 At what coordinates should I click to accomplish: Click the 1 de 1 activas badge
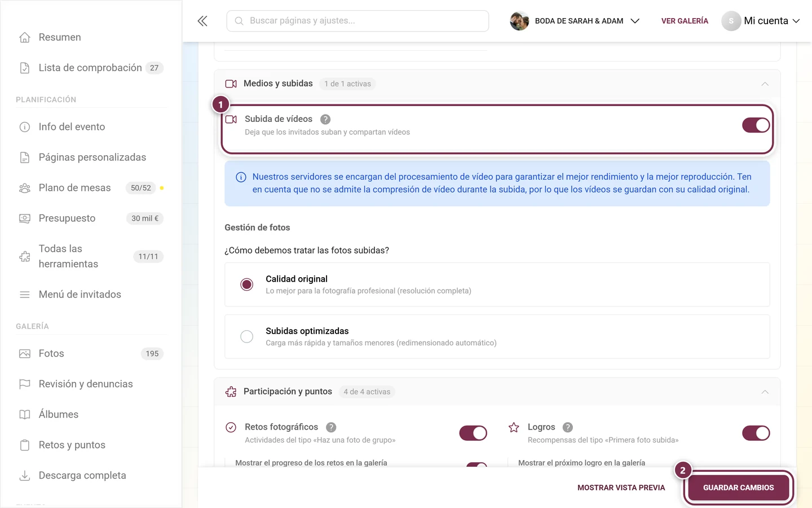[347, 84]
